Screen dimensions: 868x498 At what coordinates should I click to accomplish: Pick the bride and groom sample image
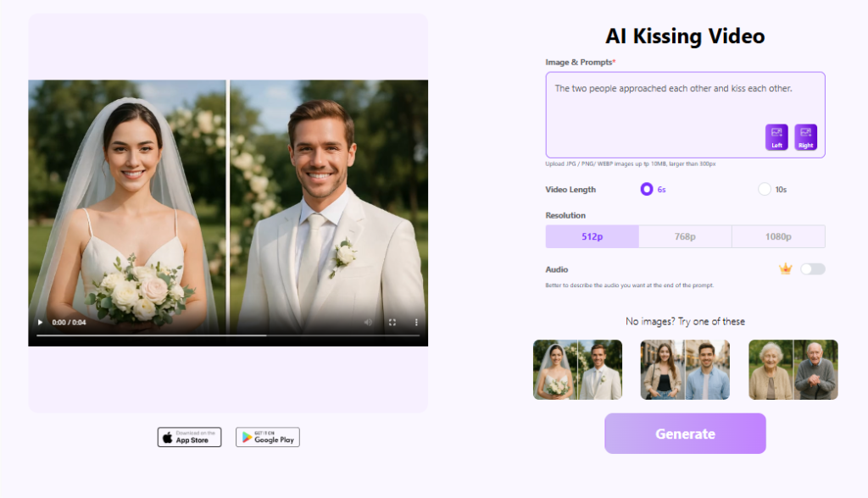(577, 370)
